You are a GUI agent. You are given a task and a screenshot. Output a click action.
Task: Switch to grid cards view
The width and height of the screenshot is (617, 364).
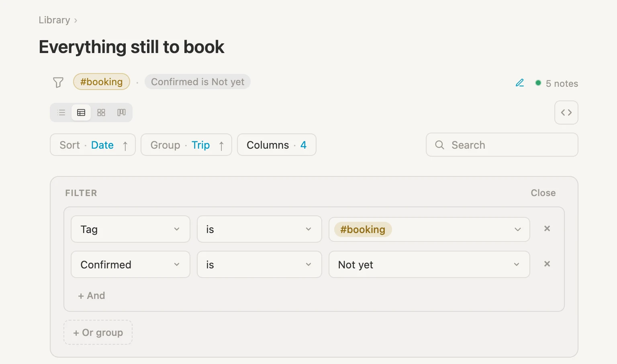(101, 112)
